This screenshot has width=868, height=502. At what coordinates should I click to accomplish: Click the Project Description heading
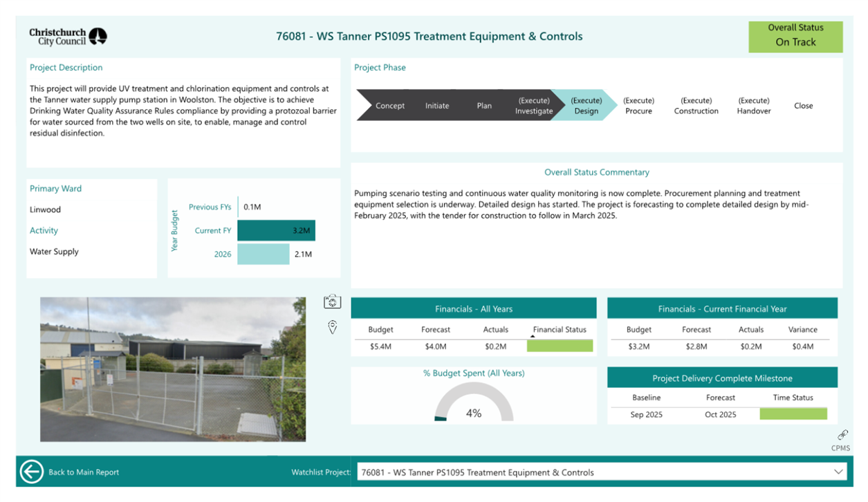pos(66,68)
